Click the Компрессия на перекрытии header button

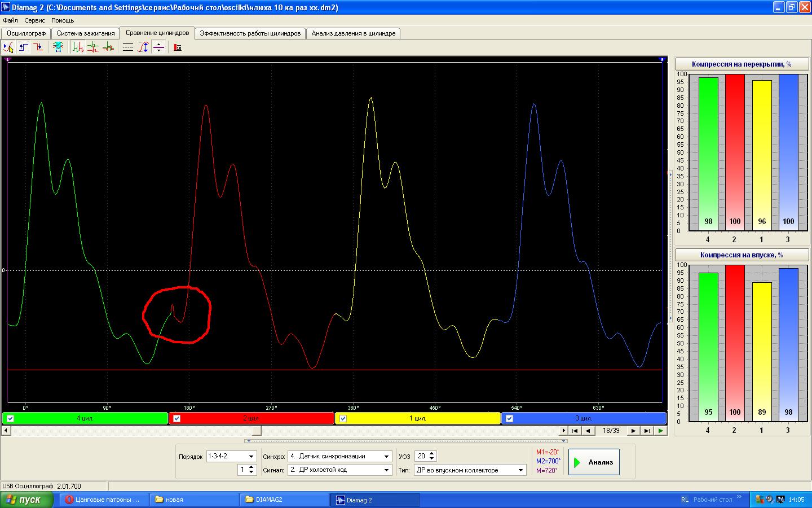point(742,64)
